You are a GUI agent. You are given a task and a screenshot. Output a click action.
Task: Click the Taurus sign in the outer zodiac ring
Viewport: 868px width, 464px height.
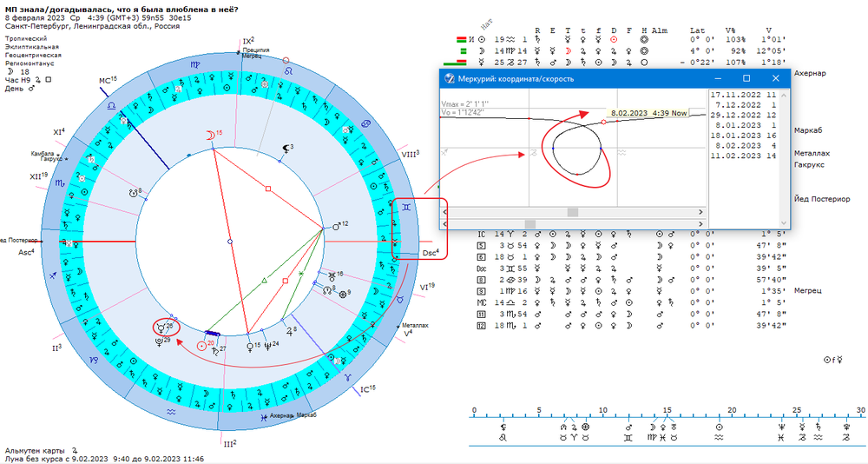399,300
